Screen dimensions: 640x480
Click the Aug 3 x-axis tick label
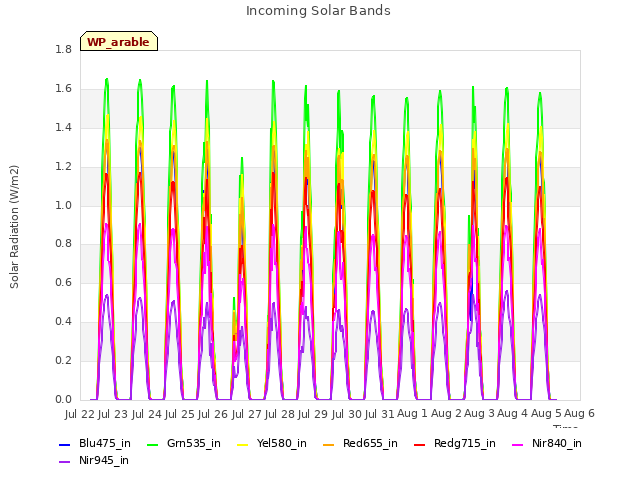479,413
